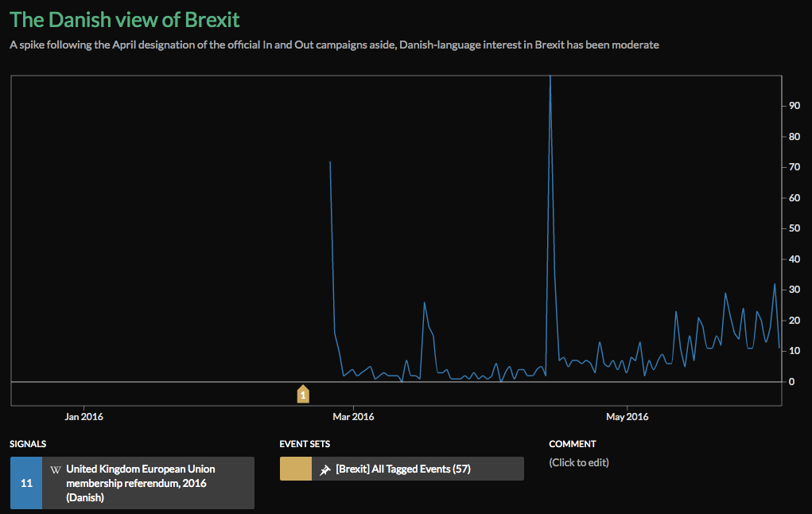Click the first data peak near 70
The image size is (812, 514).
(330, 162)
